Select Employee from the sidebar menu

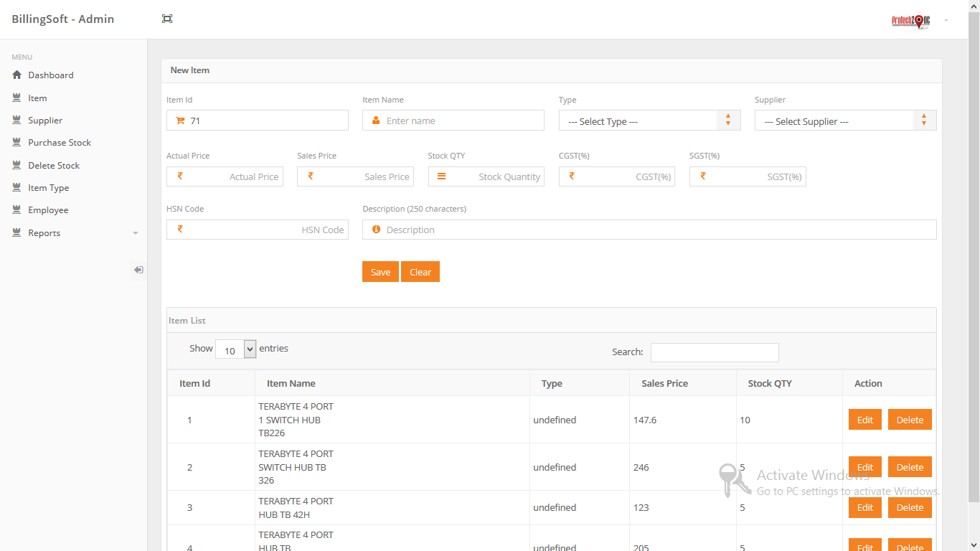click(x=47, y=209)
